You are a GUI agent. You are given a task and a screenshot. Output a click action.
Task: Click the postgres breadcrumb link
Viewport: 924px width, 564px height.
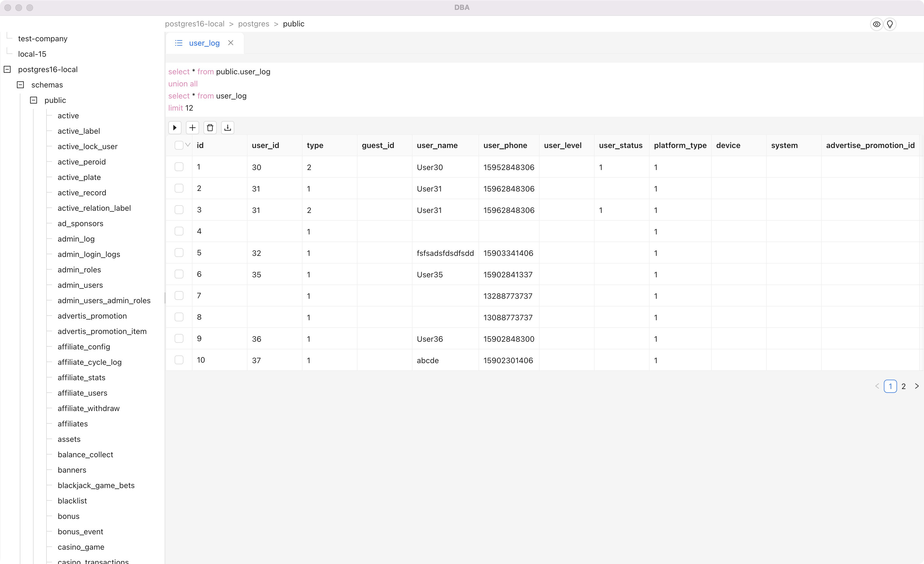[254, 24]
